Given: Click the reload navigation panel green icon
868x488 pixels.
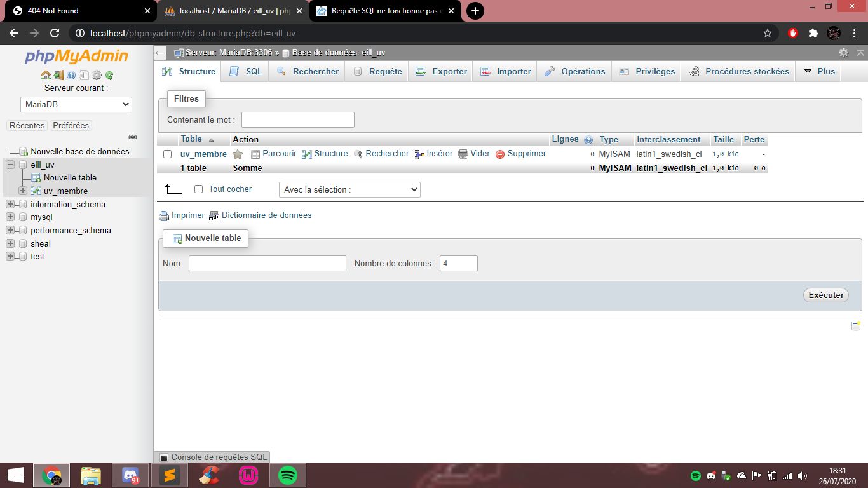Looking at the screenshot, I should click(x=109, y=75).
